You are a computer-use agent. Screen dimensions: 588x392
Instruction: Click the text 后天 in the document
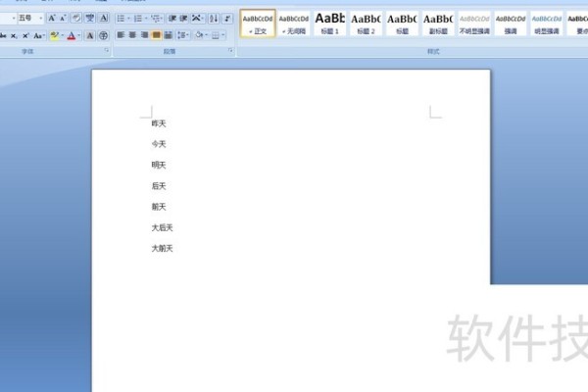tap(159, 185)
